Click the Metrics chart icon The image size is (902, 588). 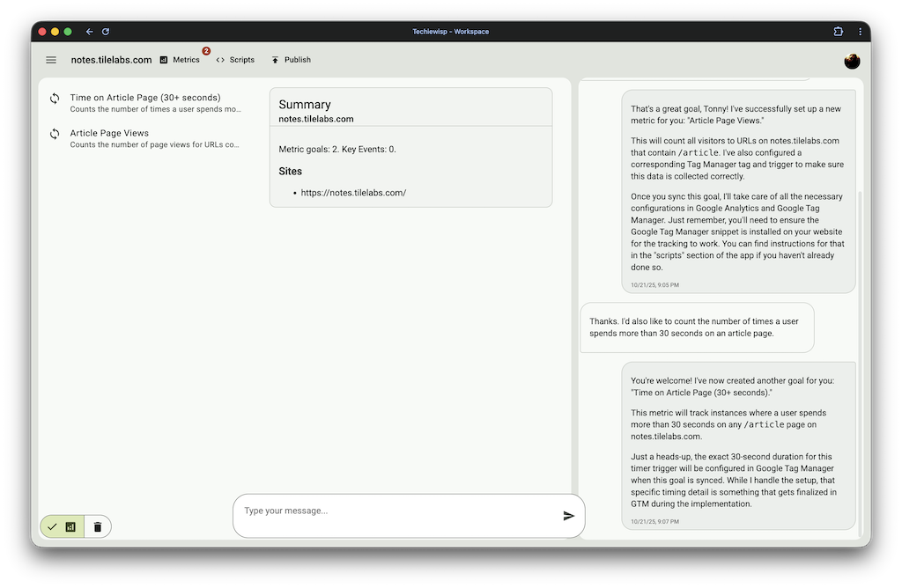pos(163,60)
